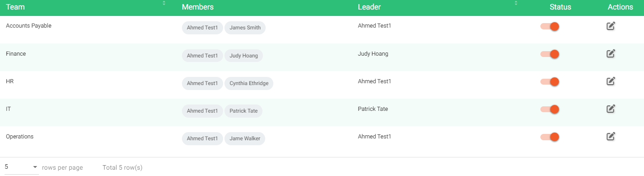Turn off Operations team status
This screenshot has height=176, width=644.
(x=550, y=137)
